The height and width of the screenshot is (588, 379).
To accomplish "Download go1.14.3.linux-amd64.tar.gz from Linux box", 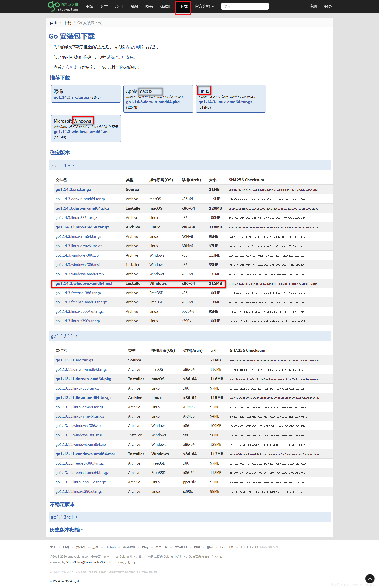I will tap(225, 102).
